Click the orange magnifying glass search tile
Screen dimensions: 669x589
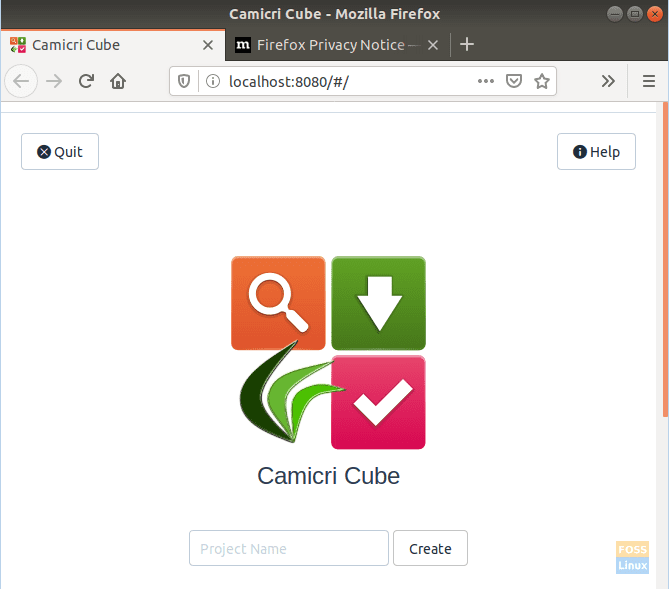click(x=278, y=303)
